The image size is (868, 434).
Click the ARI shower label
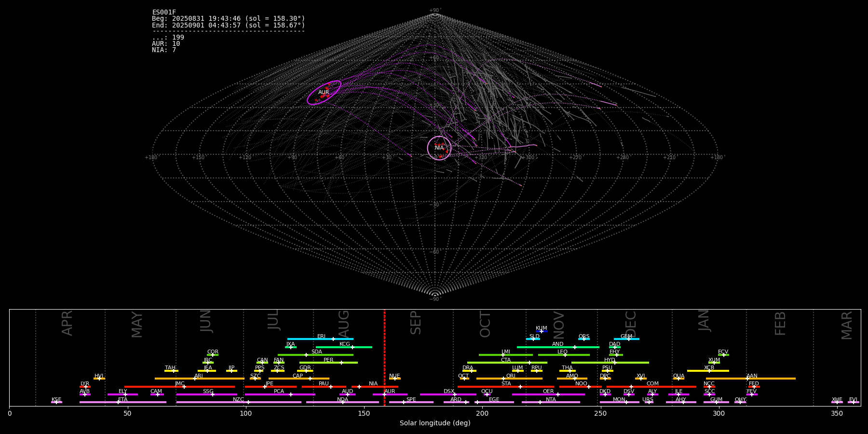pos(199,376)
